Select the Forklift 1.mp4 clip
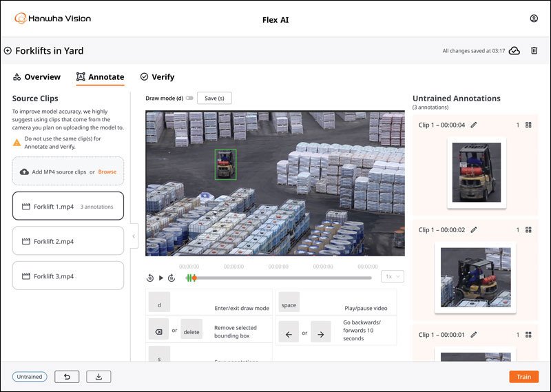 [x=68, y=206]
